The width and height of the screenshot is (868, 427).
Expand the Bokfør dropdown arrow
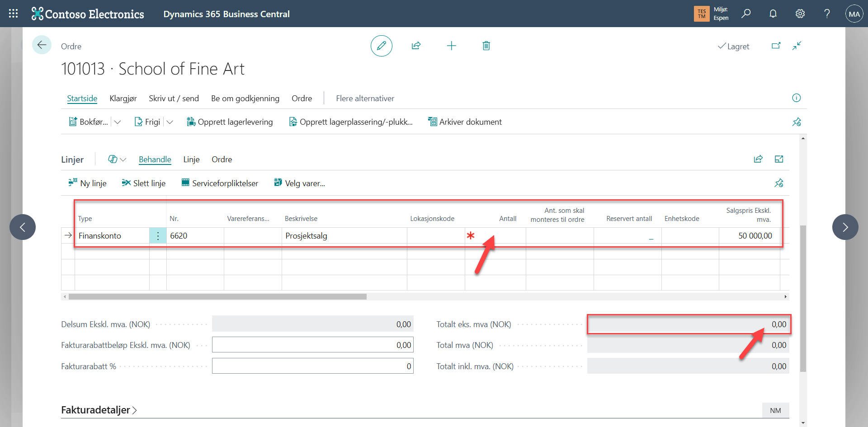(x=118, y=122)
